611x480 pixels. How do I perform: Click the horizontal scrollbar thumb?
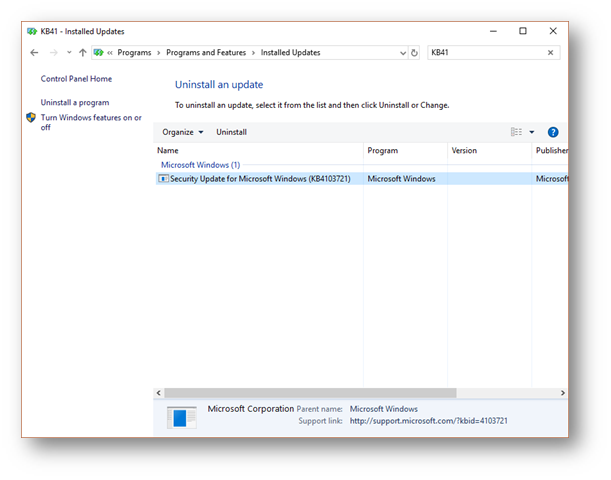pos(310,393)
